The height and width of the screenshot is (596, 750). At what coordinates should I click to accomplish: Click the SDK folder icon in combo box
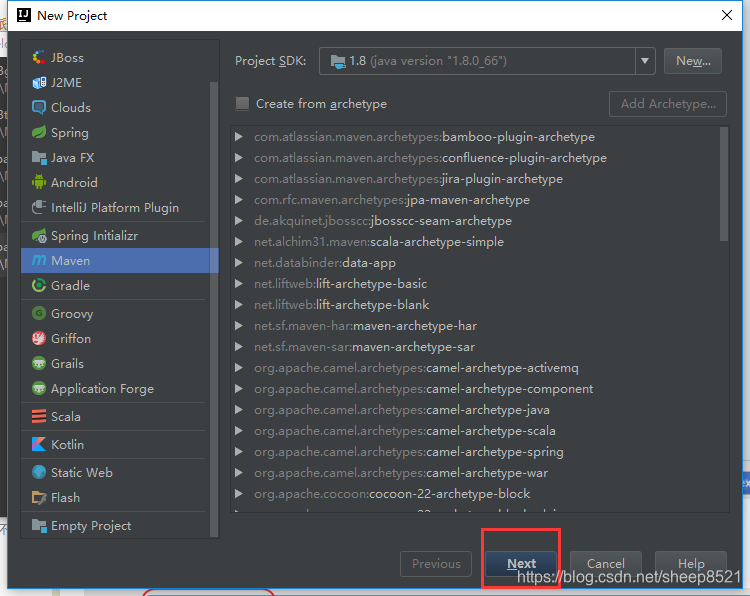[338, 61]
